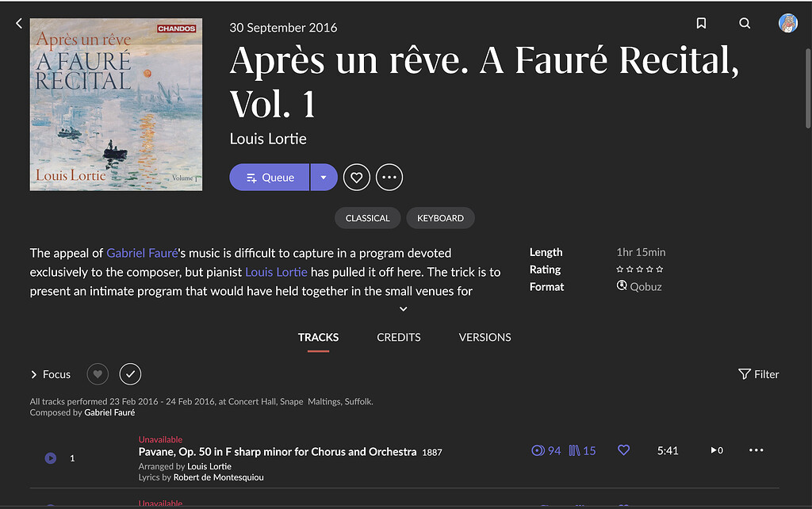Click the bookmark icon
Screen dimensions: 812x509
click(x=701, y=23)
